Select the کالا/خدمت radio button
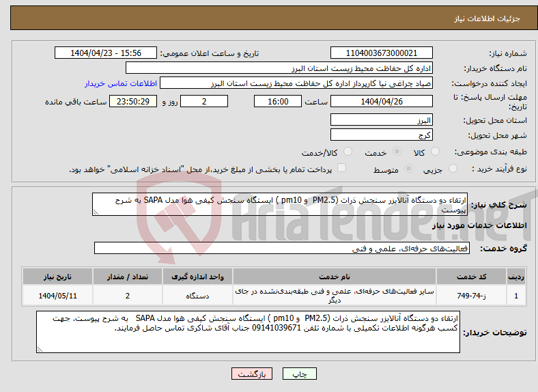Viewport: 538px width, 392px height. click(348, 152)
